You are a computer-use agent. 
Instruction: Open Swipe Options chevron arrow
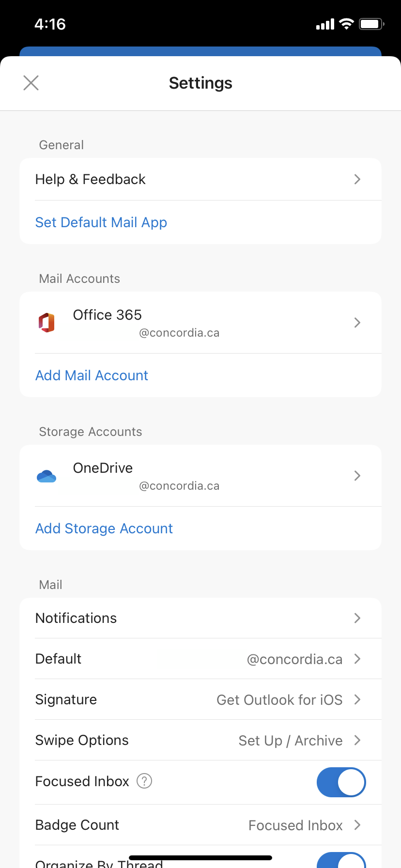click(357, 740)
